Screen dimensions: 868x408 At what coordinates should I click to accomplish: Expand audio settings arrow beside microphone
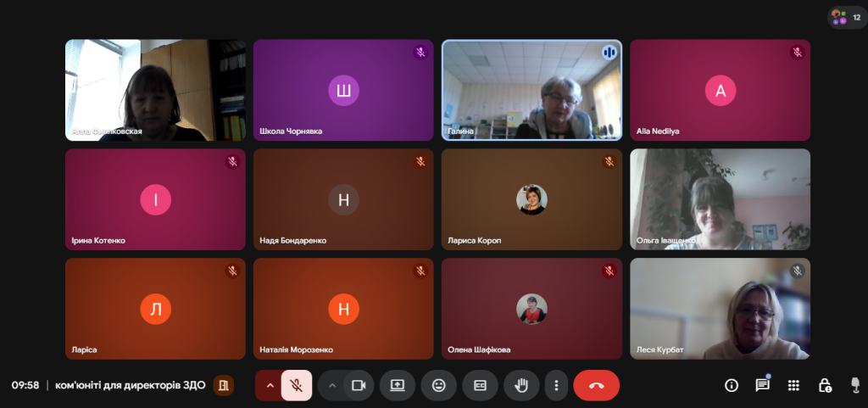click(270, 385)
